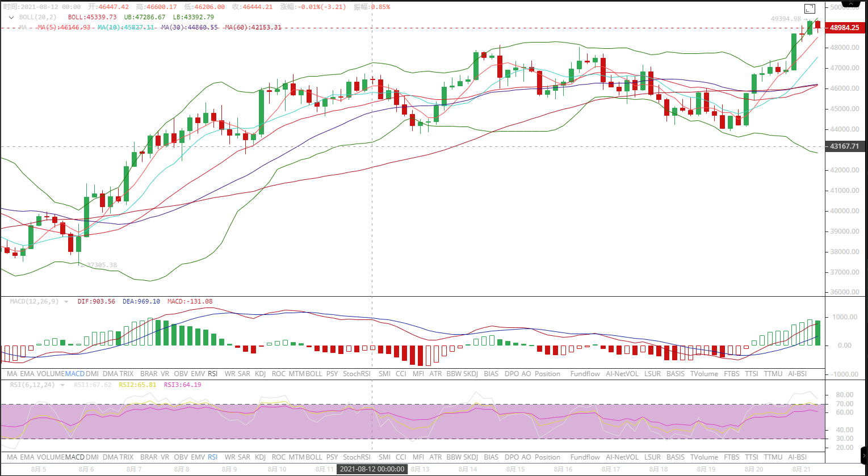The width and height of the screenshot is (868, 476).
Task: Switch the MACD panel to the VOLUME tab
Action: (51, 374)
